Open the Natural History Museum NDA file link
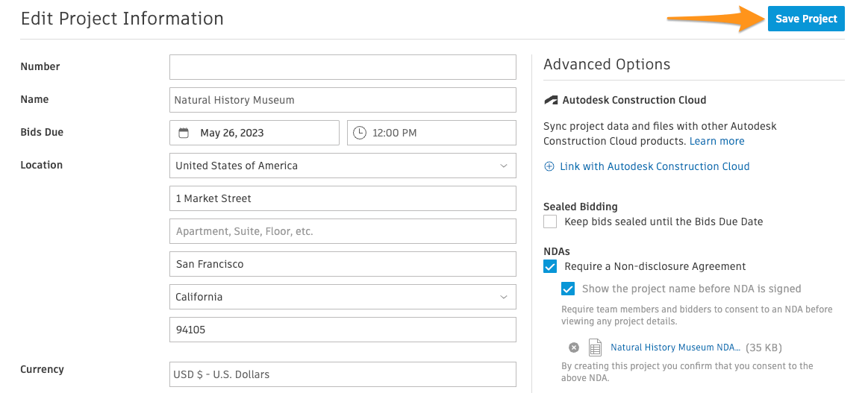The height and width of the screenshot is (393, 868). coord(675,348)
